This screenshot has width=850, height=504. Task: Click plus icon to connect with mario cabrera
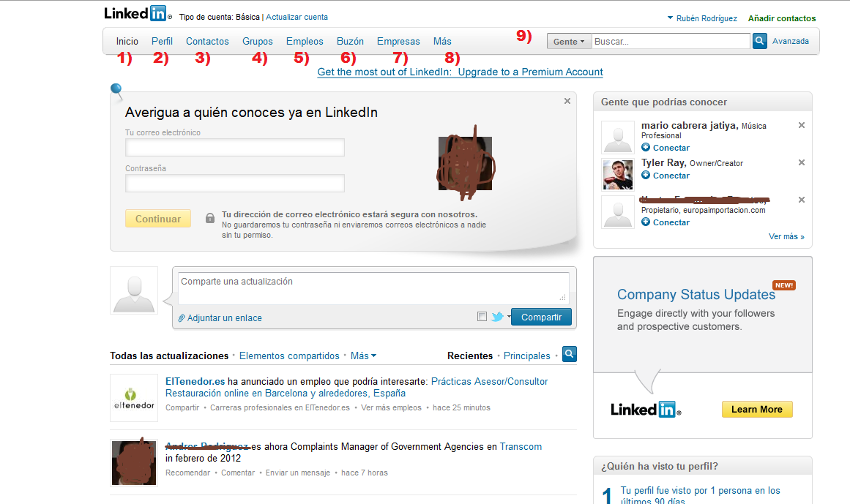pyautogui.click(x=646, y=147)
